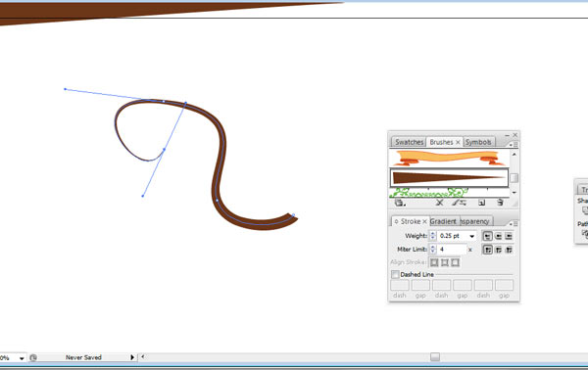This screenshot has height=370, width=588.
Task: Open the Brush Libraries menu icon
Action: 400,203
